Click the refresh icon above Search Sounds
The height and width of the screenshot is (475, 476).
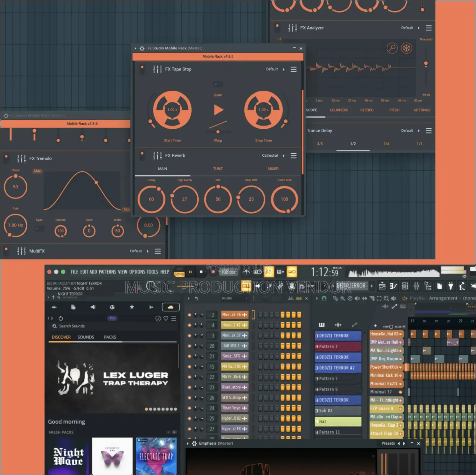(x=61, y=318)
